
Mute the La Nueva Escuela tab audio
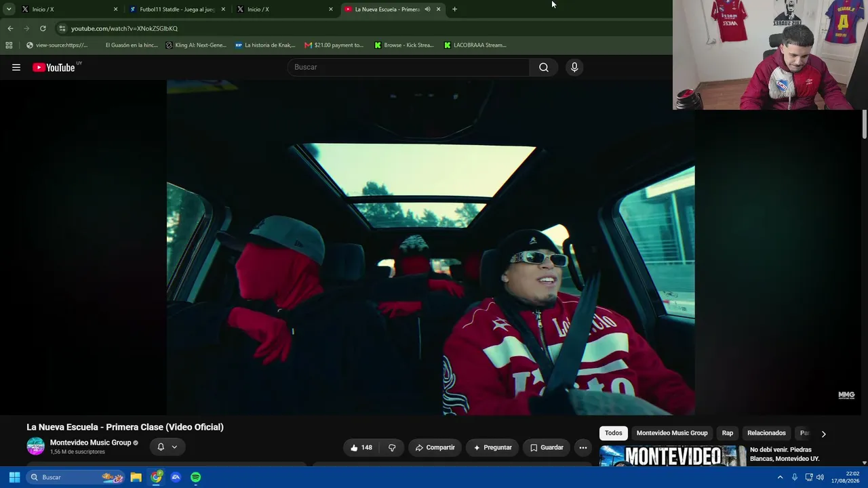coord(427,9)
